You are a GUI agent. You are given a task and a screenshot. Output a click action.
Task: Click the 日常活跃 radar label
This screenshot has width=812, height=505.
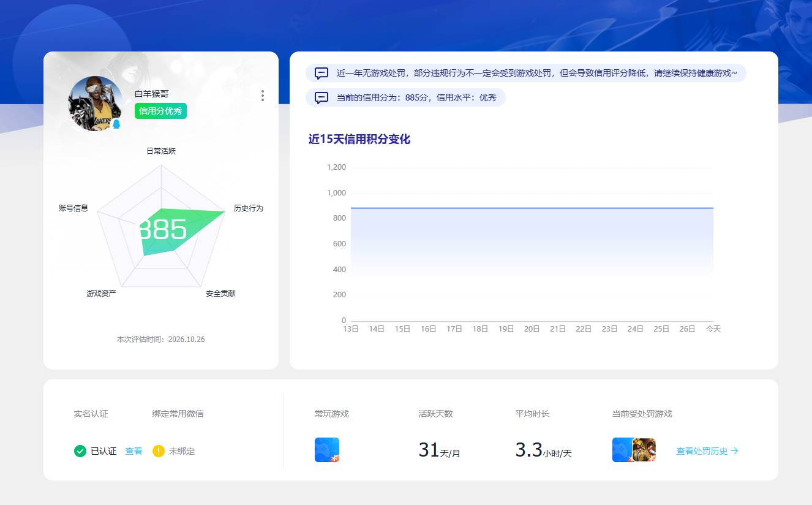click(x=161, y=151)
